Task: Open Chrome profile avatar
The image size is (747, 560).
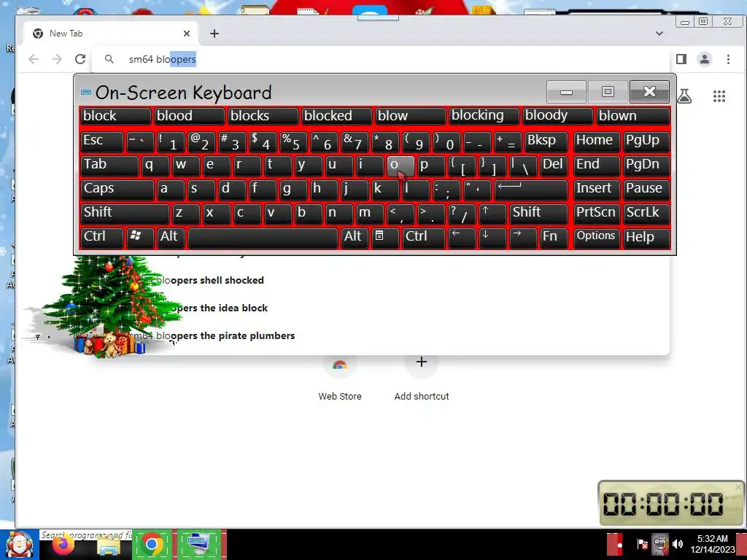Action: [704, 59]
